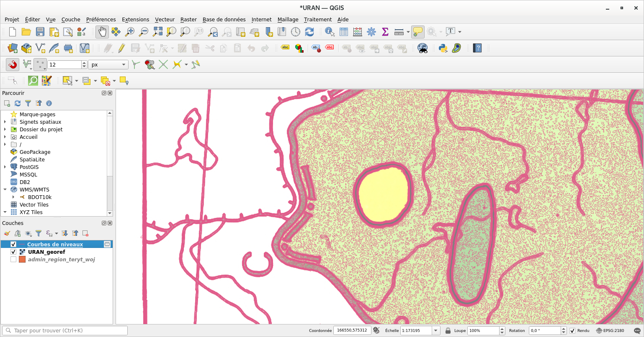Open the snapping units px dropdown
Image resolution: width=644 pixels, height=337 pixels.
(x=108, y=64)
